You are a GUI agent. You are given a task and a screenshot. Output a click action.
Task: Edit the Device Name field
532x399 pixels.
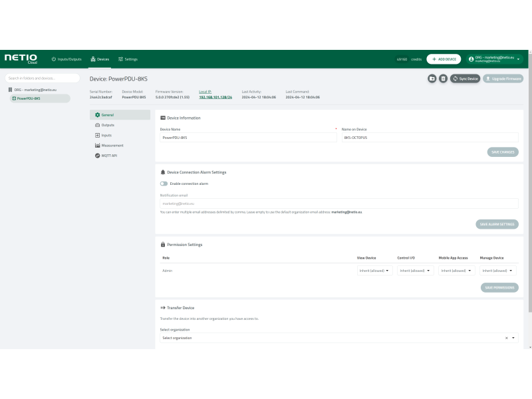(248, 138)
